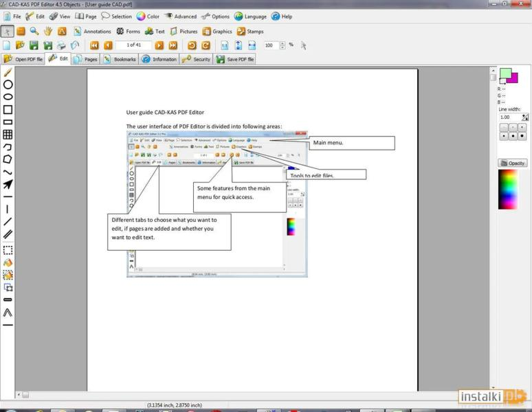Open the Page menu
532x412 pixels.
(86, 16)
